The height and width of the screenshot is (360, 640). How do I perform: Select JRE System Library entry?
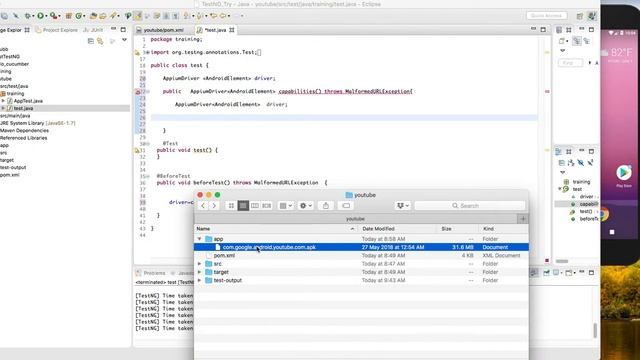(38, 123)
